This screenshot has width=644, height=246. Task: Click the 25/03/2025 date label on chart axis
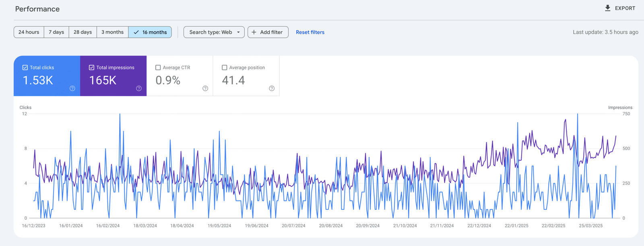590,225
